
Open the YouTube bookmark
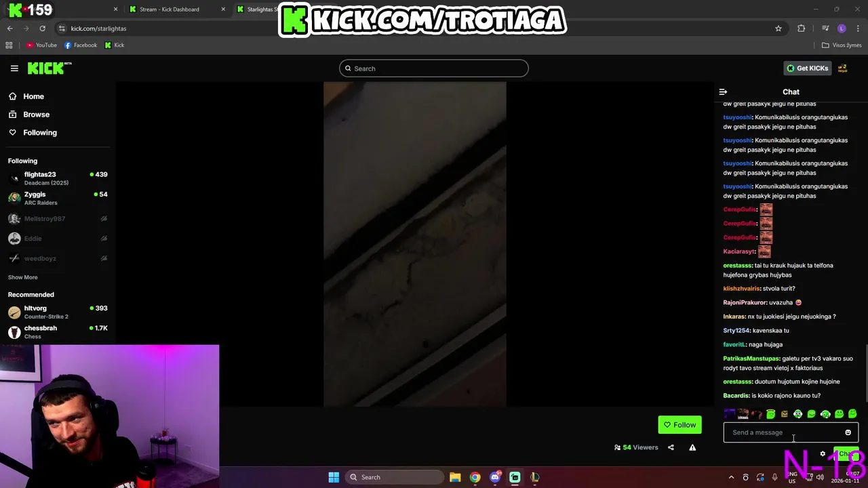tap(41, 45)
